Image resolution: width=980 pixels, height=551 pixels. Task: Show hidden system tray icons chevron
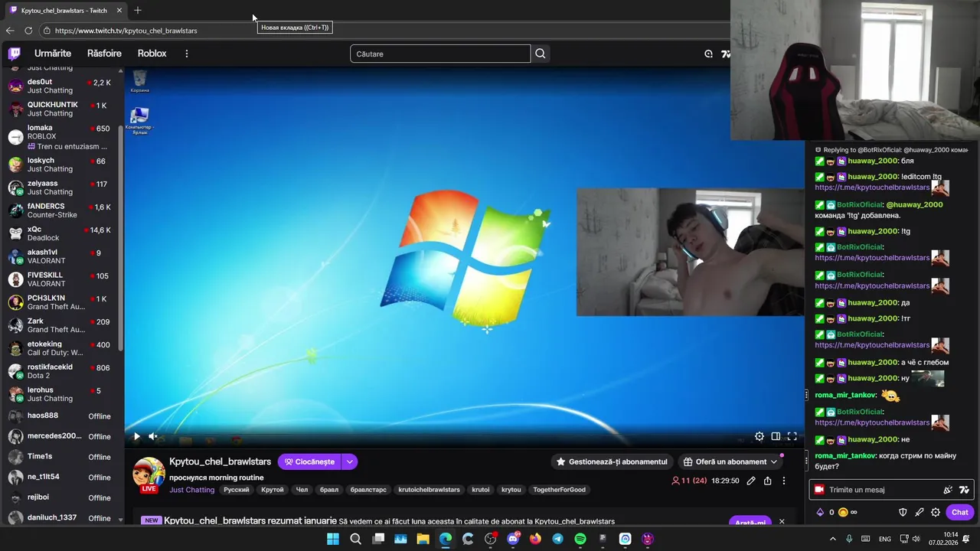click(833, 539)
